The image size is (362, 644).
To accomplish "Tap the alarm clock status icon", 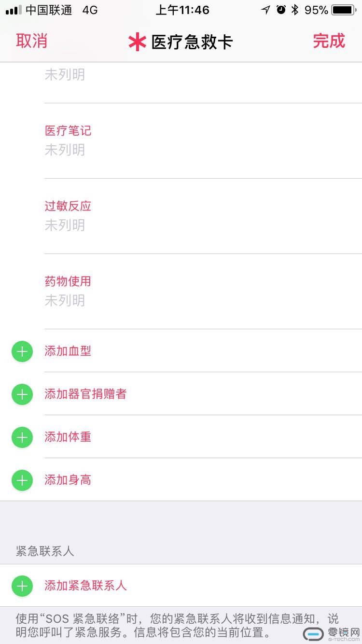I will [x=281, y=10].
